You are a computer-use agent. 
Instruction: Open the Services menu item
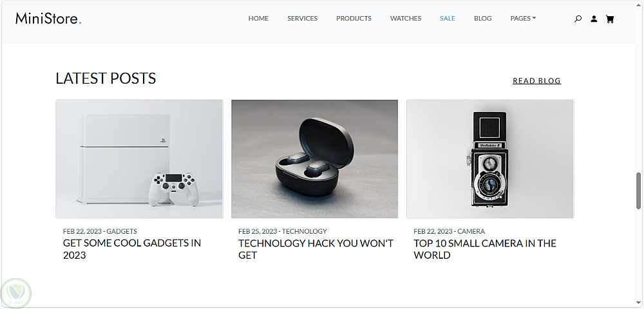point(302,19)
